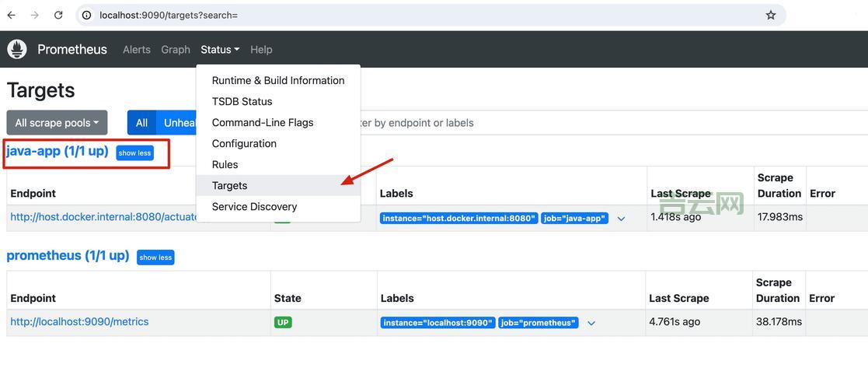Image resolution: width=868 pixels, height=389 pixels.
Task: Go to the Alerts page
Action: click(136, 49)
